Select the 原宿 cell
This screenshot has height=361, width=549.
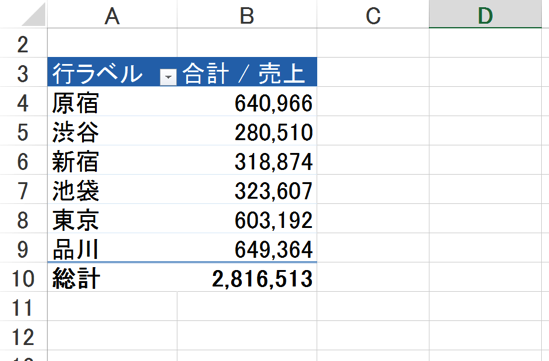[x=112, y=102]
